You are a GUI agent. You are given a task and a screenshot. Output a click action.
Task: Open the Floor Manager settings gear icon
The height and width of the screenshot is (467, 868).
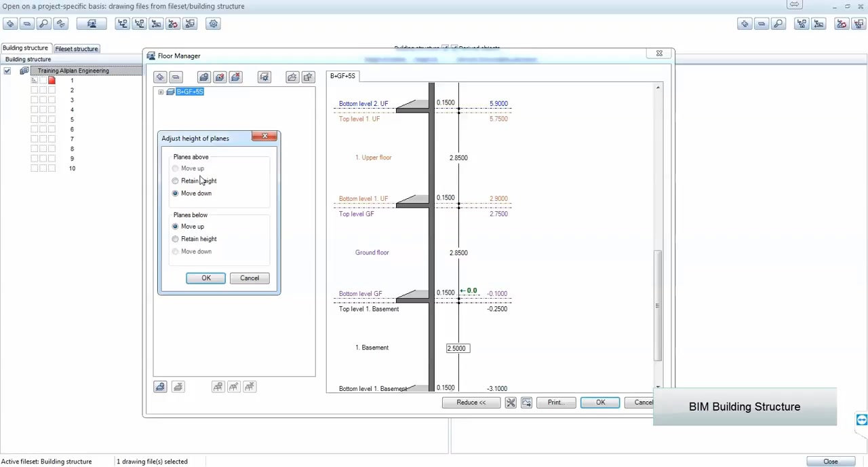264,77
